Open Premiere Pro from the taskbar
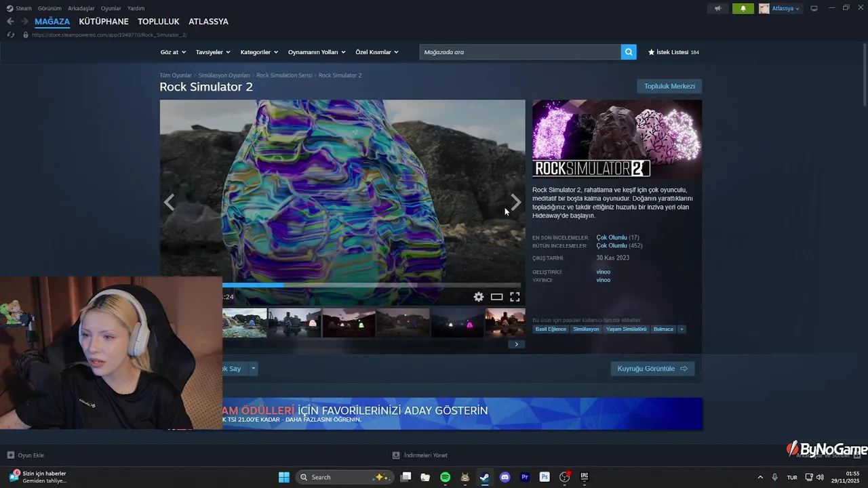 [x=524, y=477]
